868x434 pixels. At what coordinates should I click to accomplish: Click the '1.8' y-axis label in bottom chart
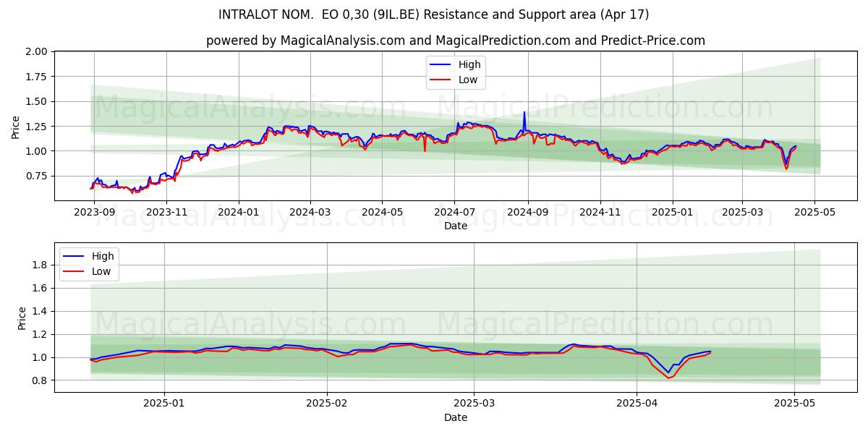[40, 265]
